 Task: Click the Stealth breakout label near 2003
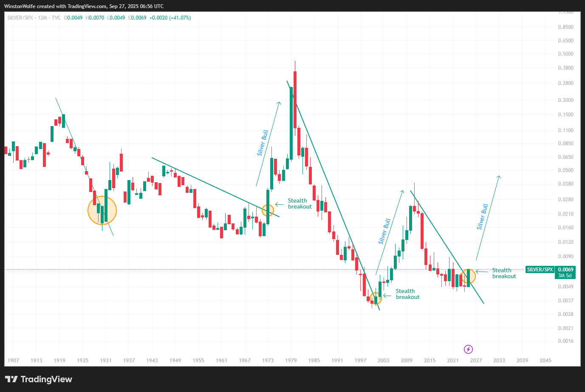(x=407, y=294)
